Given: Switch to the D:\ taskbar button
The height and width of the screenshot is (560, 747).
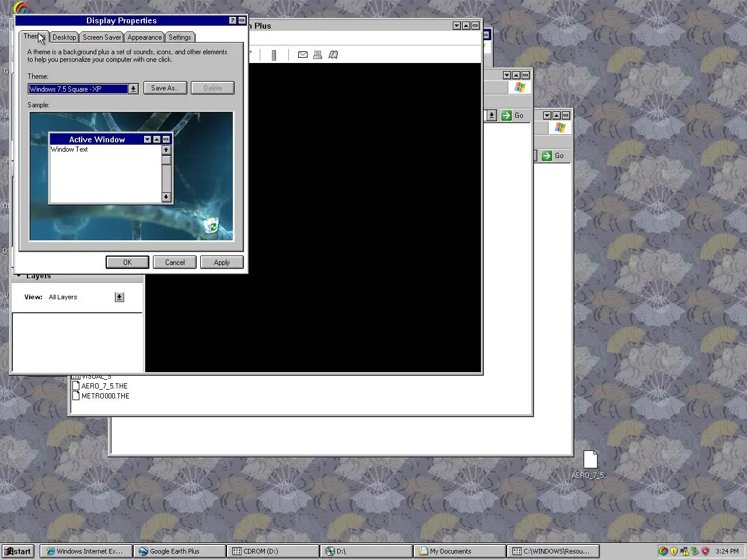Looking at the screenshot, I should pyautogui.click(x=366, y=551).
